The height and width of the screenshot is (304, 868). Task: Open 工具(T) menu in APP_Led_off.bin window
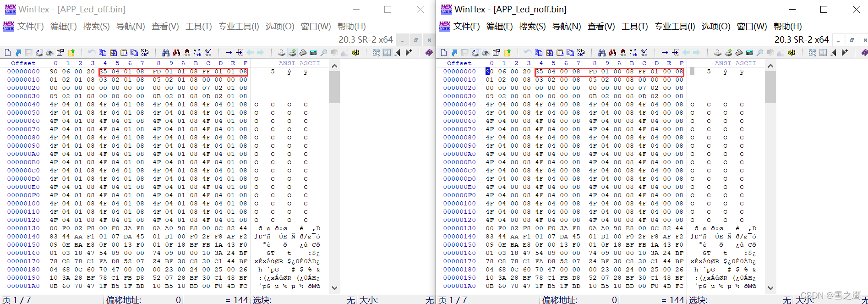pos(199,26)
